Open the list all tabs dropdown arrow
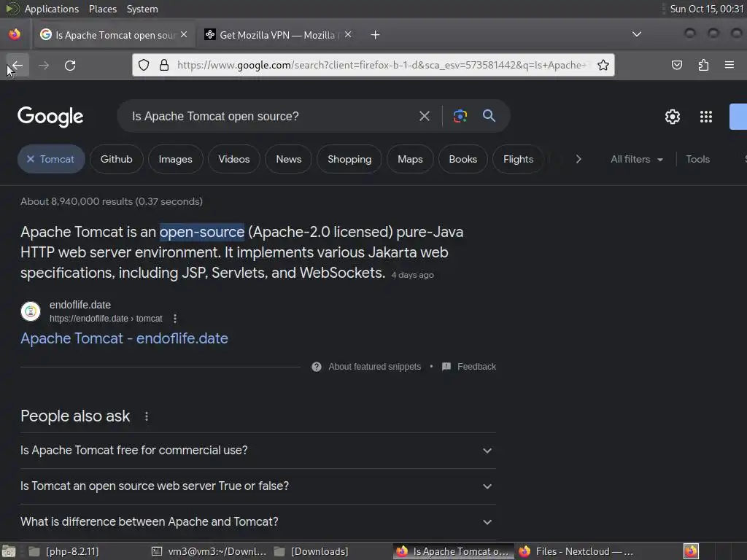This screenshot has width=747, height=560. [x=636, y=34]
